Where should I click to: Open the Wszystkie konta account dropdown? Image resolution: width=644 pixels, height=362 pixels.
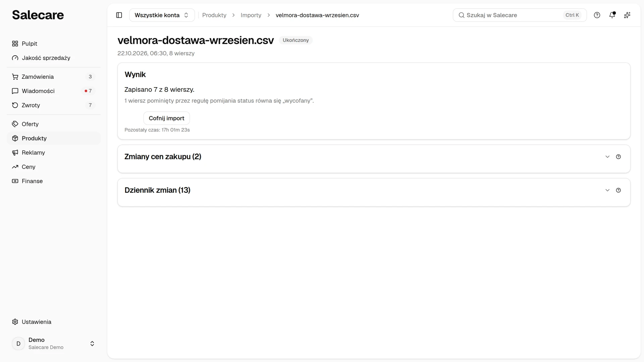[x=162, y=15]
